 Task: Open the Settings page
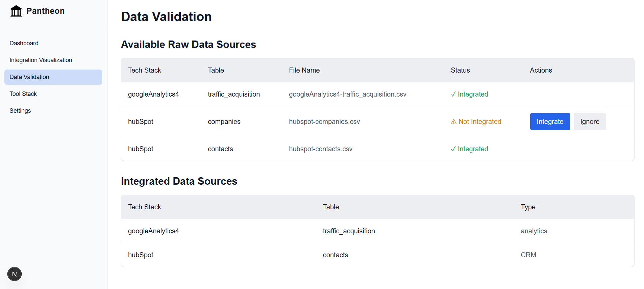pyautogui.click(x=20, y=111)
